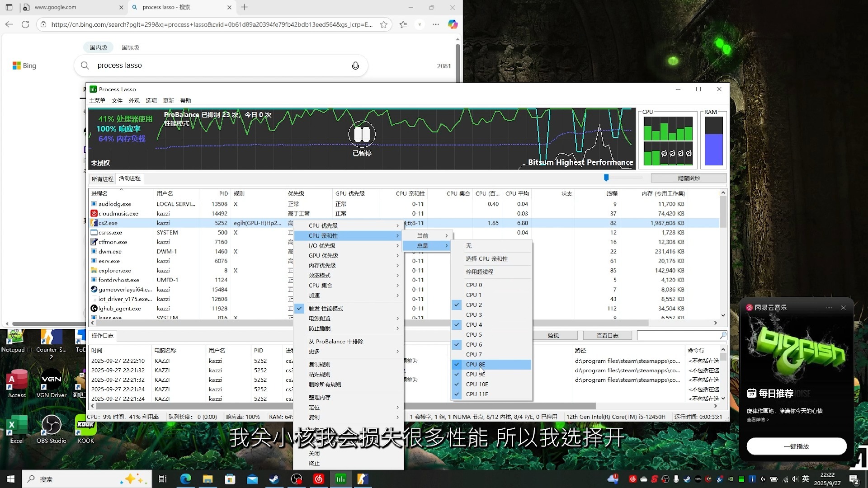Open Windows Start menu

coord(11,479)
